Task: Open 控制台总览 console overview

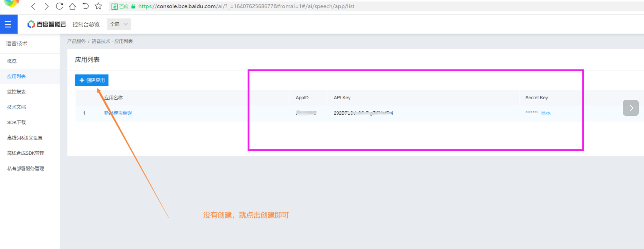Action: [86, 25]
